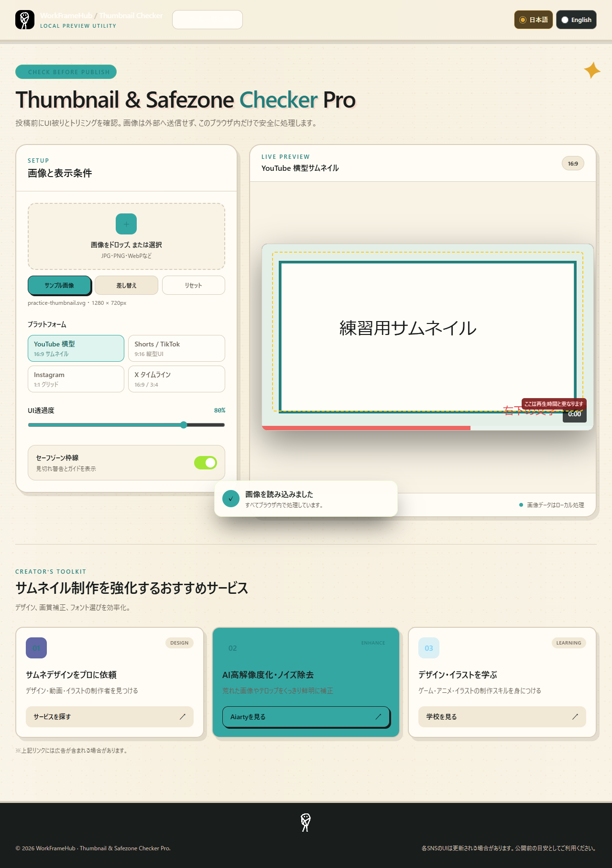This screenshot has width=612, height=868.
Task: Click the 練習用サムネイル preview image
Action: (x=427, y=337)
